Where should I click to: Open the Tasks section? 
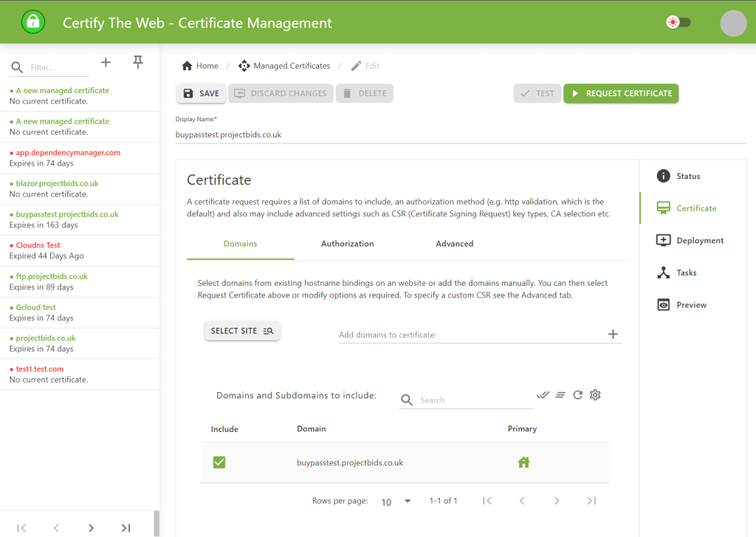tap(686, 272)
